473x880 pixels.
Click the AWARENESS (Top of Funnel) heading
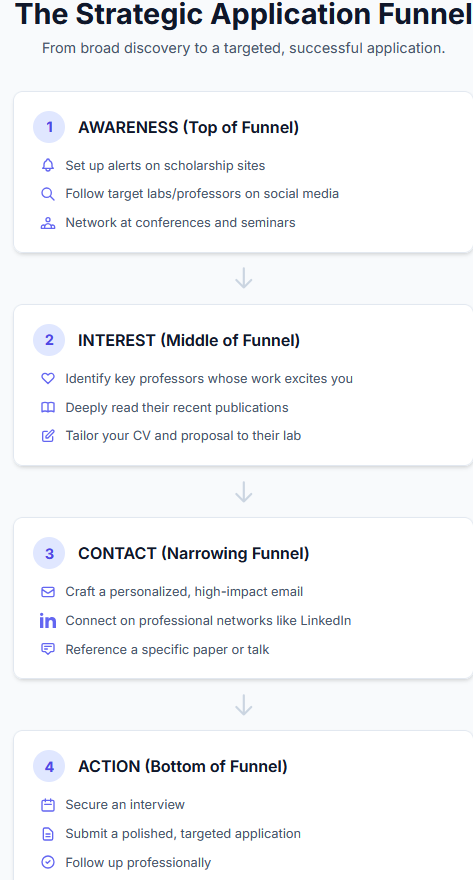pos(189,127)
